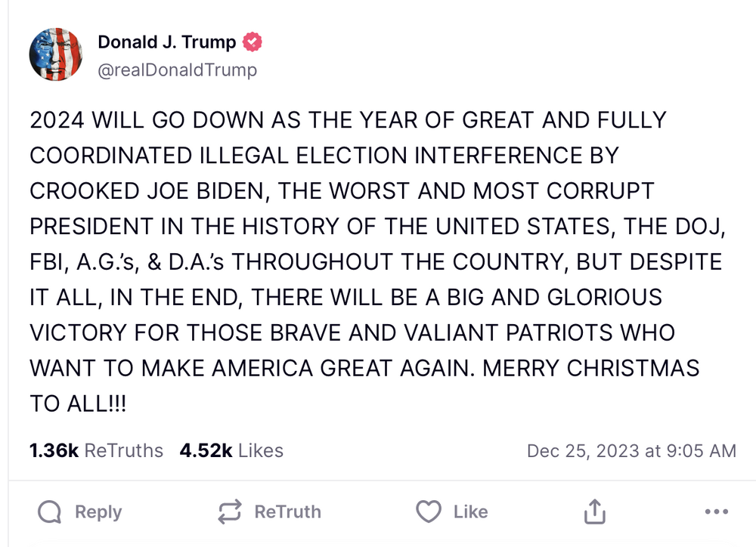
Task: Expand sharing choices with the share control
Action: click(x=594, y=511)
